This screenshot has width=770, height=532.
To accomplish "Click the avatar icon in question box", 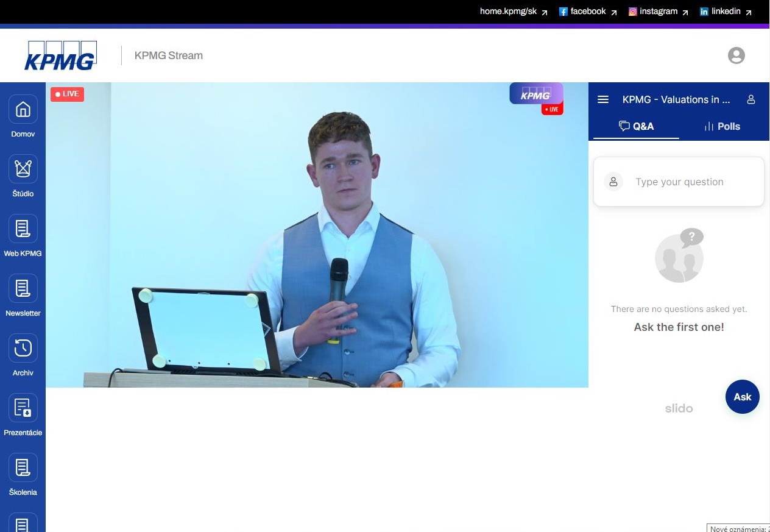I will click(x=613, y=182).
